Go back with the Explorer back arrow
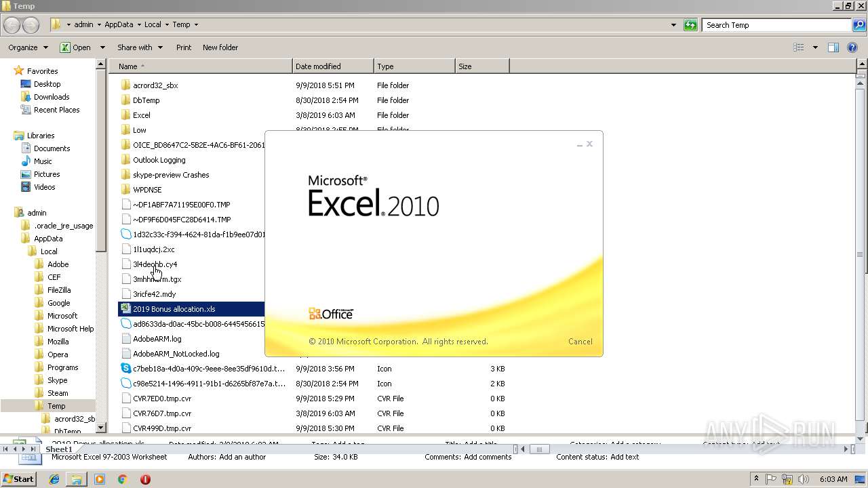 pos(12,25)
